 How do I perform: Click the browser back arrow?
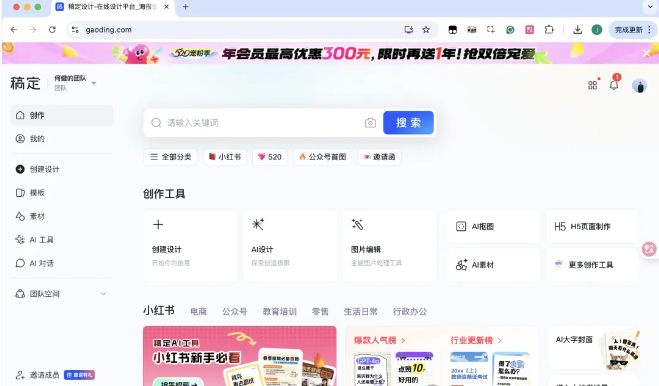[x=14, y=29]
